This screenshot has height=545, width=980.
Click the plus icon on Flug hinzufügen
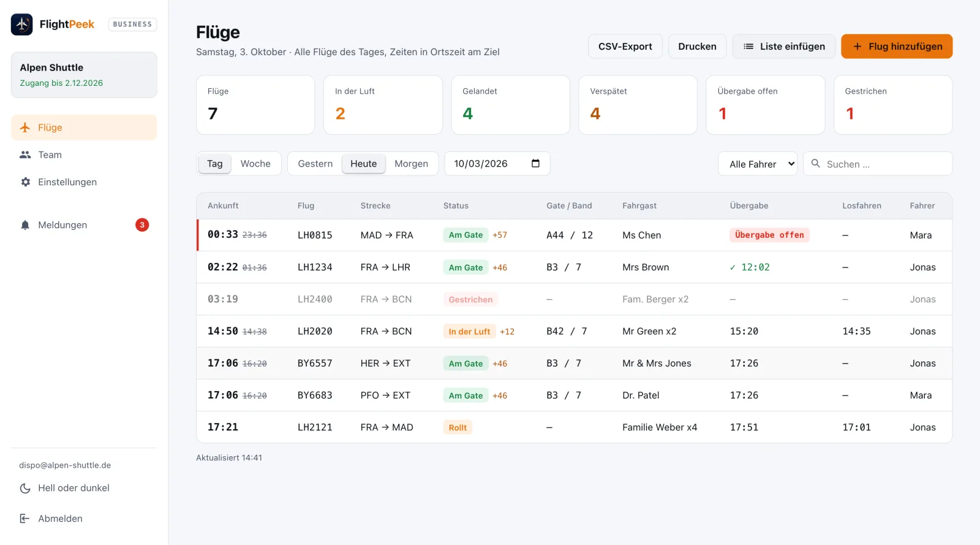tap(858, 47)
